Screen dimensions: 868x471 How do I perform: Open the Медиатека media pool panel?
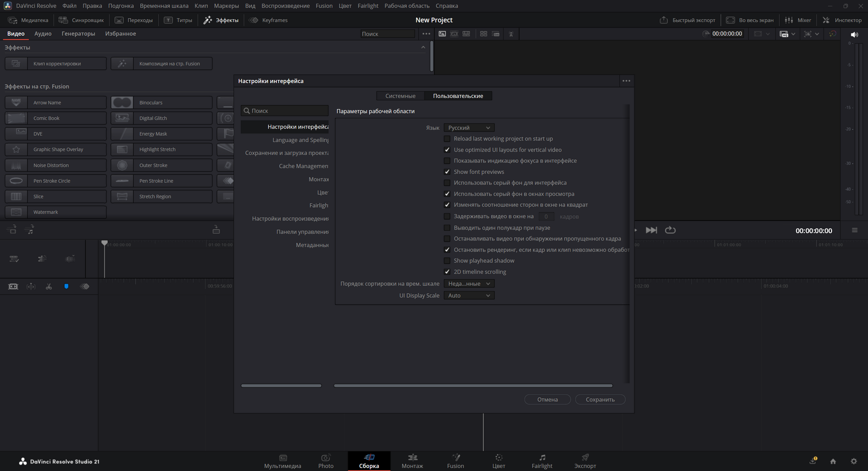click(x=28, y=20)
